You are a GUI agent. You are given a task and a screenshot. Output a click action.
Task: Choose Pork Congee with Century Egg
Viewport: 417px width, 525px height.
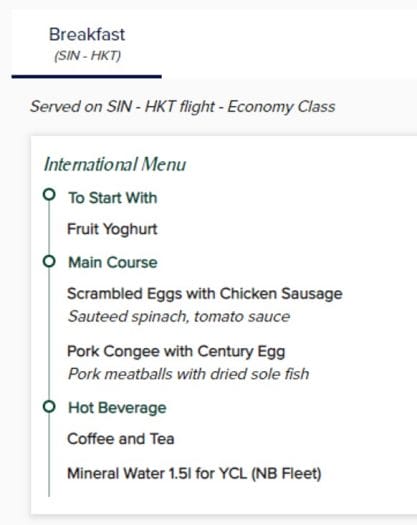coord(176,352)
